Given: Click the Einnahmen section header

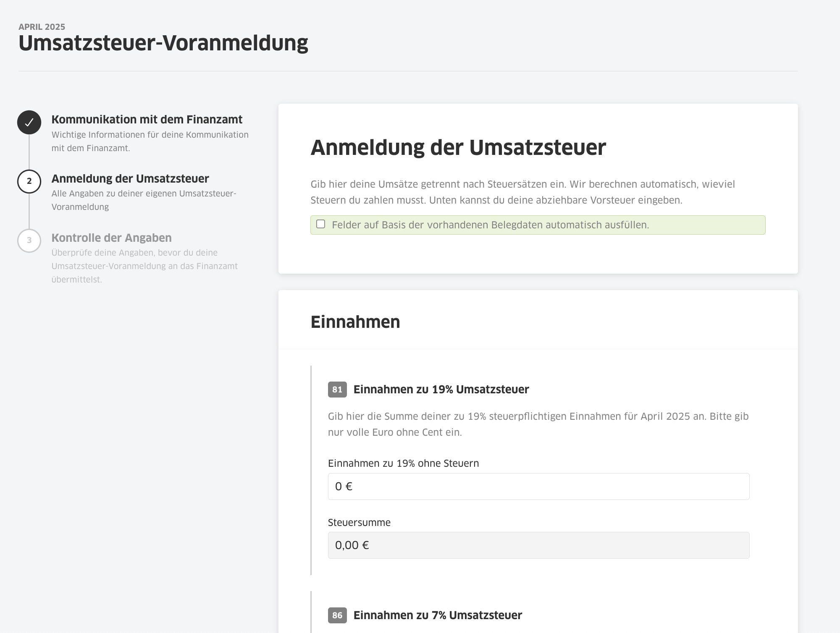Looking at the screenshot, I should point(355,322).
